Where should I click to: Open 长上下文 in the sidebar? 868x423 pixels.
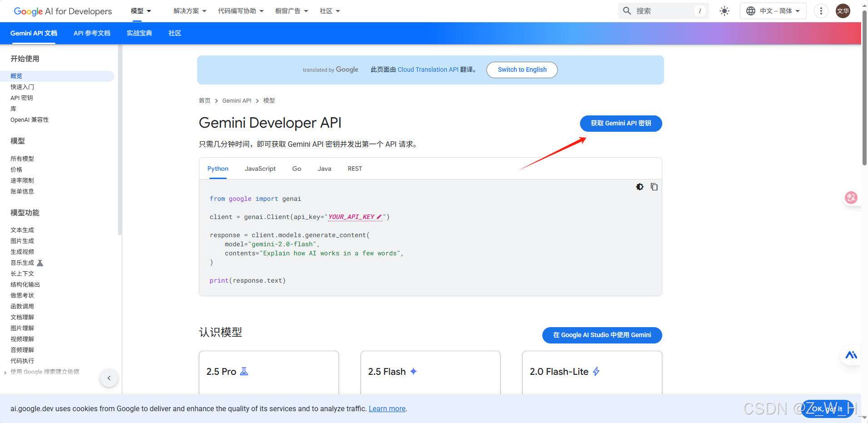click(x=22, y=274)
